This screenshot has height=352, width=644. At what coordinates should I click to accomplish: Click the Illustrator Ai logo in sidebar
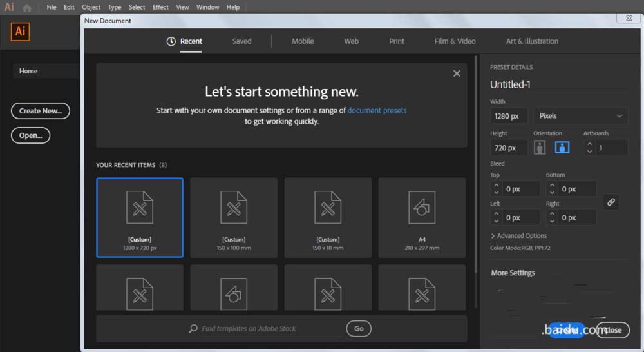click(20, 32)
